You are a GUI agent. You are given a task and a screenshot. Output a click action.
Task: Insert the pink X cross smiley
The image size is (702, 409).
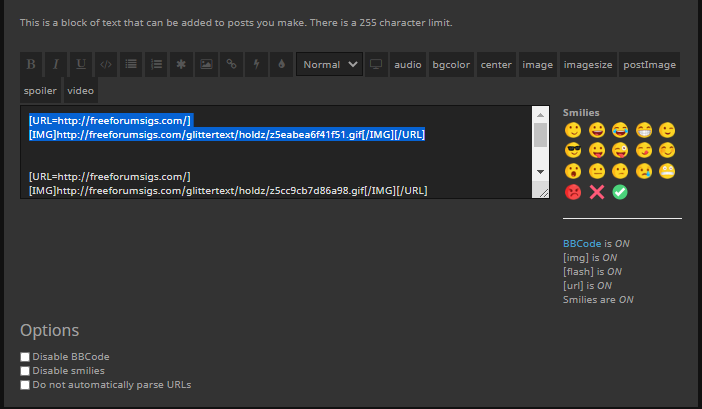click(x=597, y=192)
